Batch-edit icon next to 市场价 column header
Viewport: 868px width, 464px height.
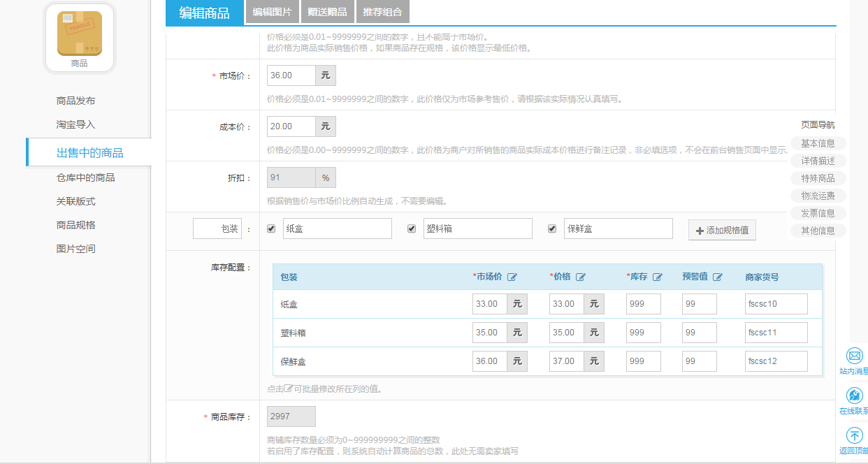pos(512,277)
